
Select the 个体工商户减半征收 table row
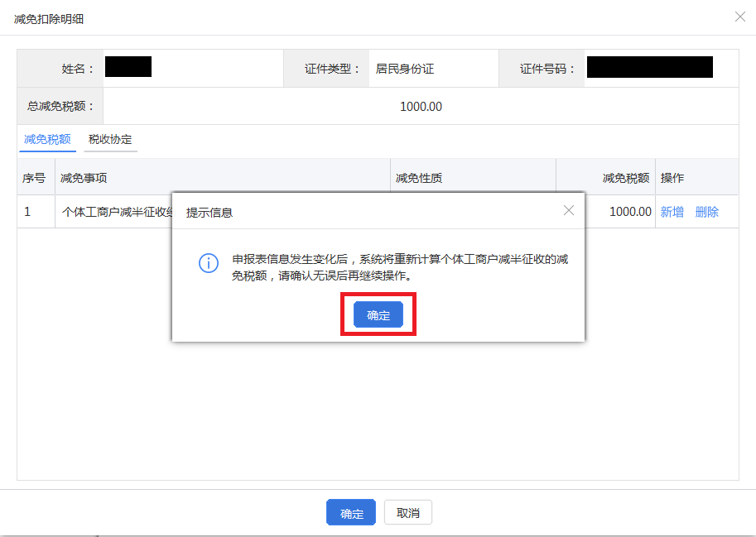(x=108, y=212)
